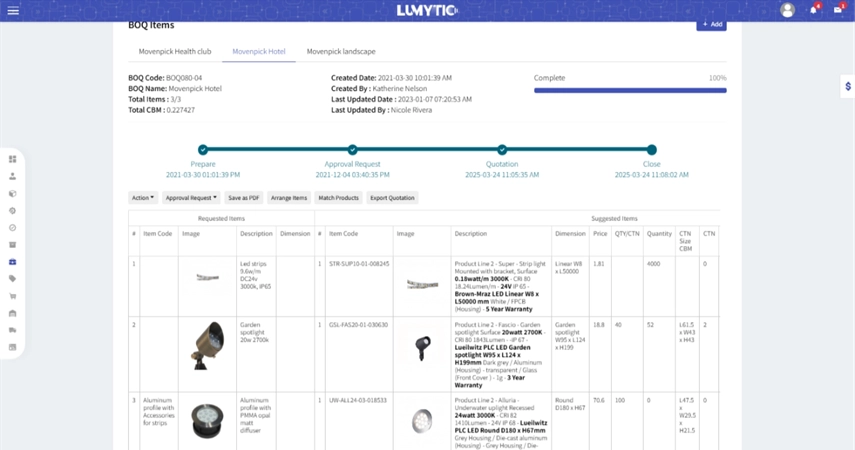Select the price tag icon in sidebar
The image size is (855, 450).
(13, 279)
